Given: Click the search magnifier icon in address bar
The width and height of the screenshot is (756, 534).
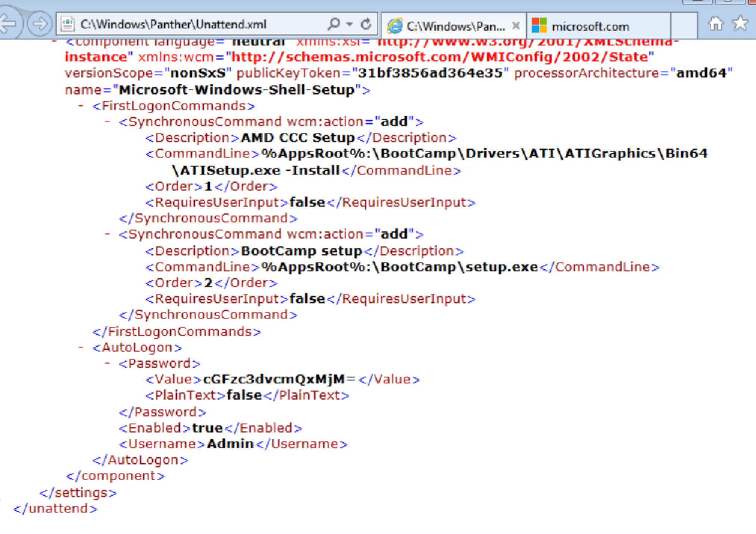Looking at the screenshot, I should (333, 24).
